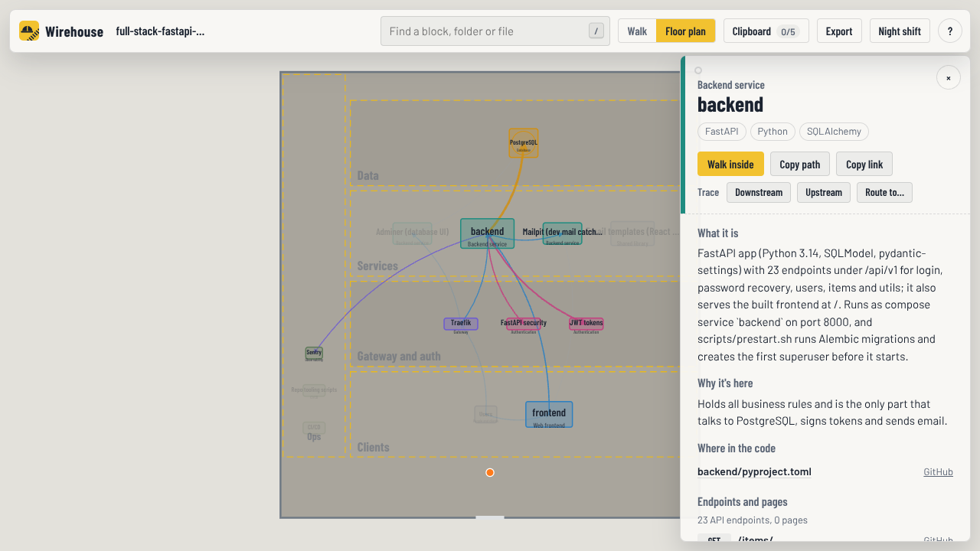The image size is (980, 551).
Task: Select the faded CI/CD block in Ops
Action: click(x=314, y=428)
